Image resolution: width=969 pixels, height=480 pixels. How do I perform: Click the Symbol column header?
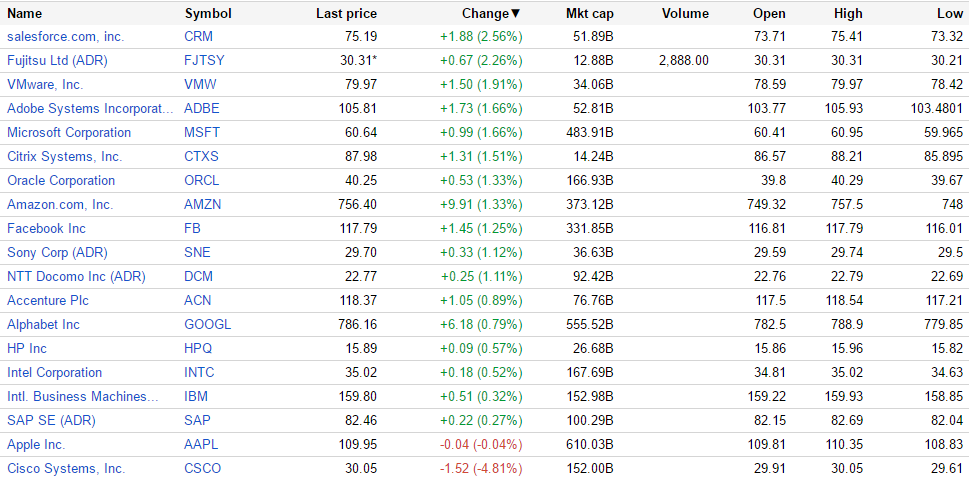[208, 13]
